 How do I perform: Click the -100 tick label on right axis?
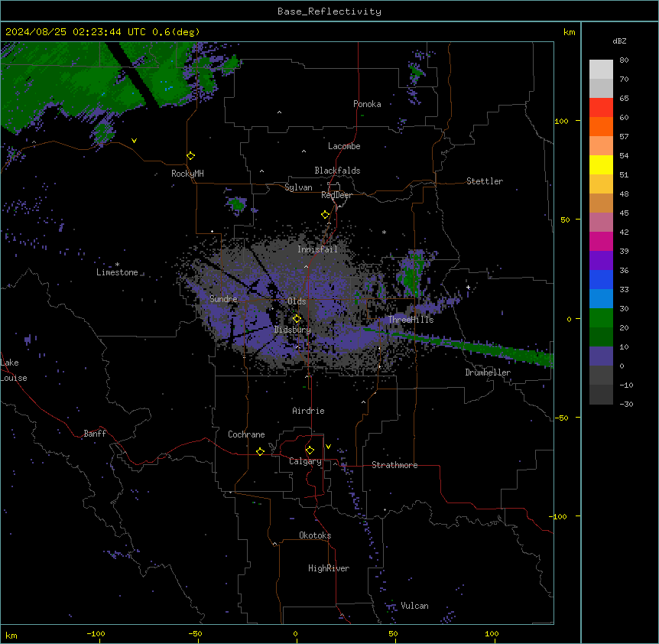click(x=559, y=516)
